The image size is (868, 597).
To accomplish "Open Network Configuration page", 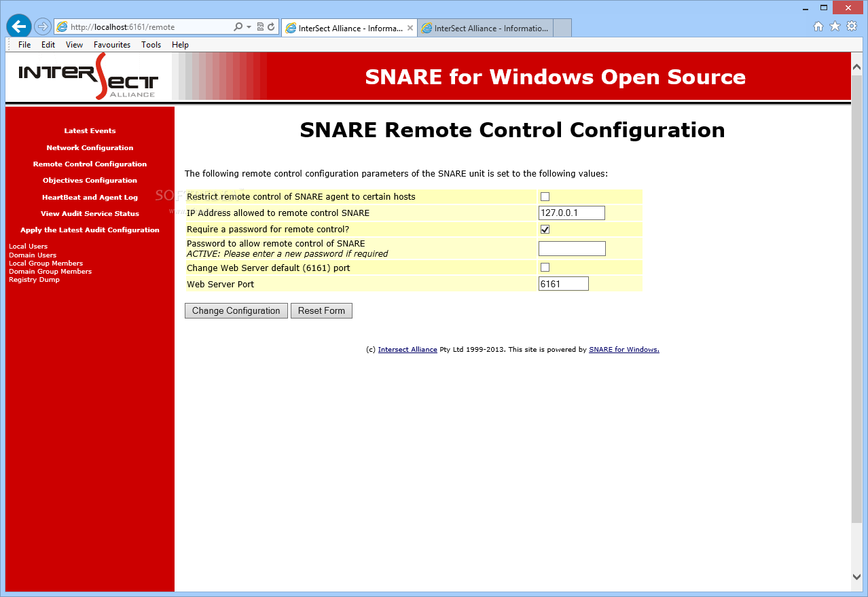I will 90,148.
